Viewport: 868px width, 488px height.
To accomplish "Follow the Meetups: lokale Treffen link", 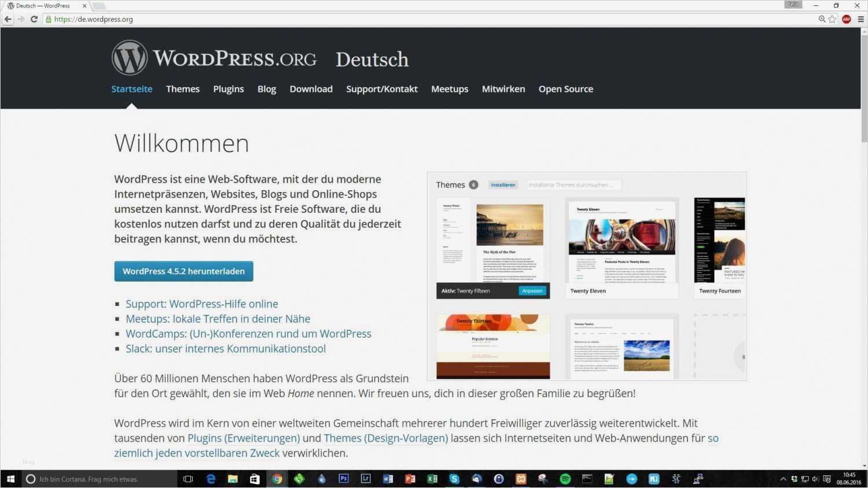I will click(x=218, y=319).
